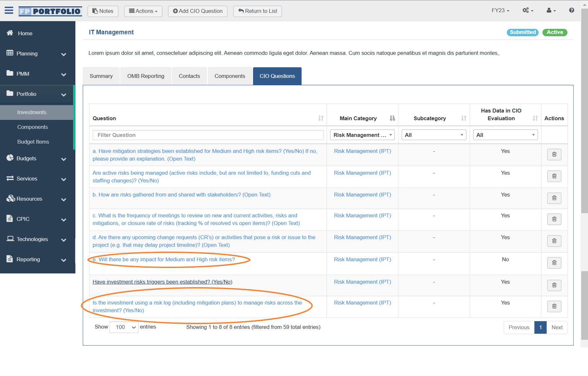Click the Notes button
The image size is (588, 376).
(103, 11)
